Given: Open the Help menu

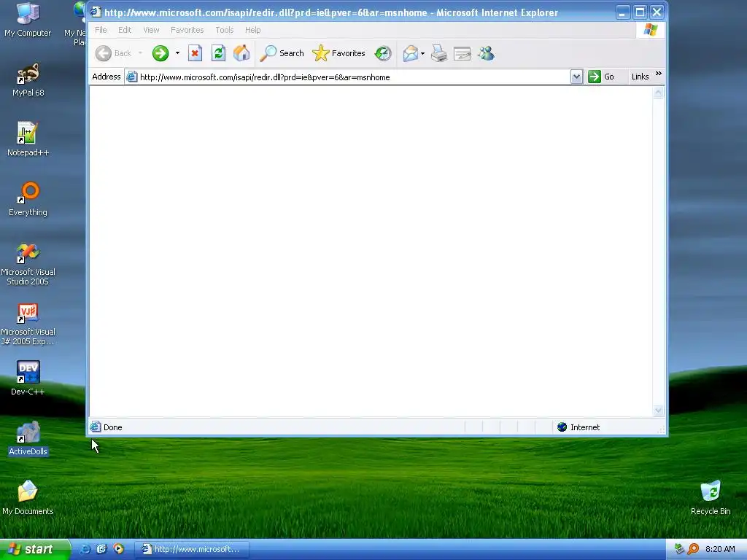Looking at the screenshot, I should click(x=252, y=30).
